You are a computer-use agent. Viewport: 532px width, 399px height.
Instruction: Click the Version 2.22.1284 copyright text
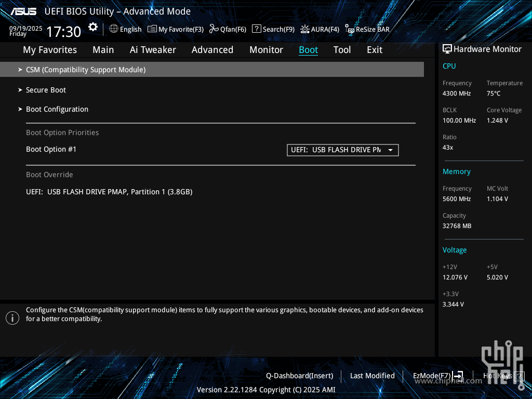coord(266,390)
